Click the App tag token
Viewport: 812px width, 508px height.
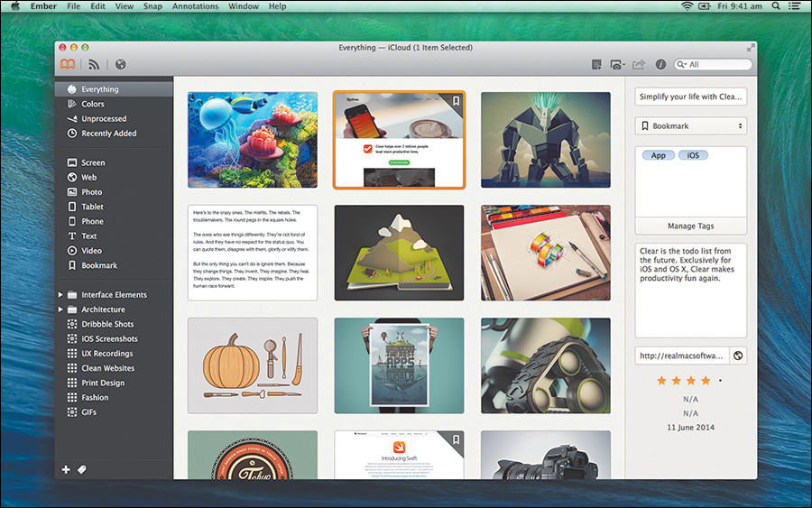(x=659, y=155)
